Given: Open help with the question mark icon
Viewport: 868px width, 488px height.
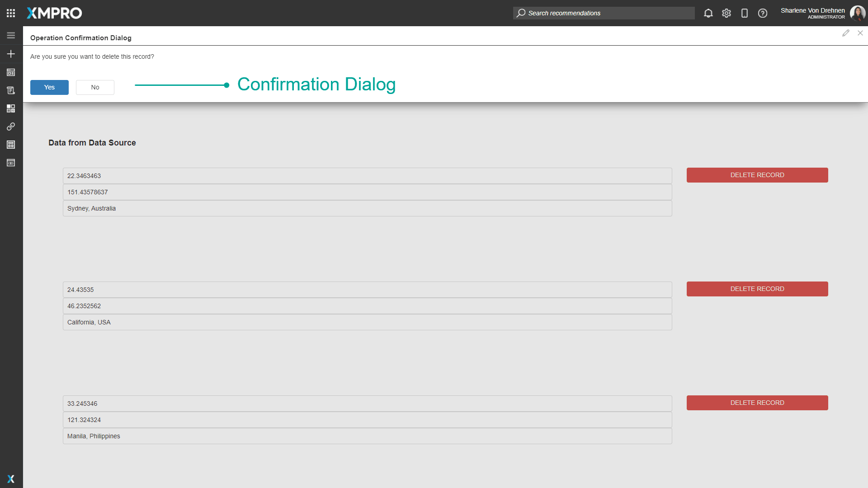Looking at the screenshot, I should coord(763,13).
